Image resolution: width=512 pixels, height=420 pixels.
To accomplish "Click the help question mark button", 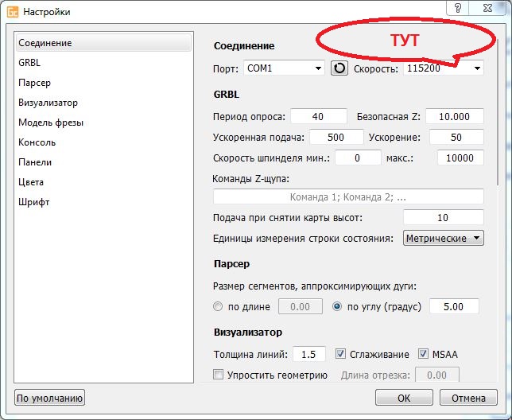I will (x=458, y=8).
